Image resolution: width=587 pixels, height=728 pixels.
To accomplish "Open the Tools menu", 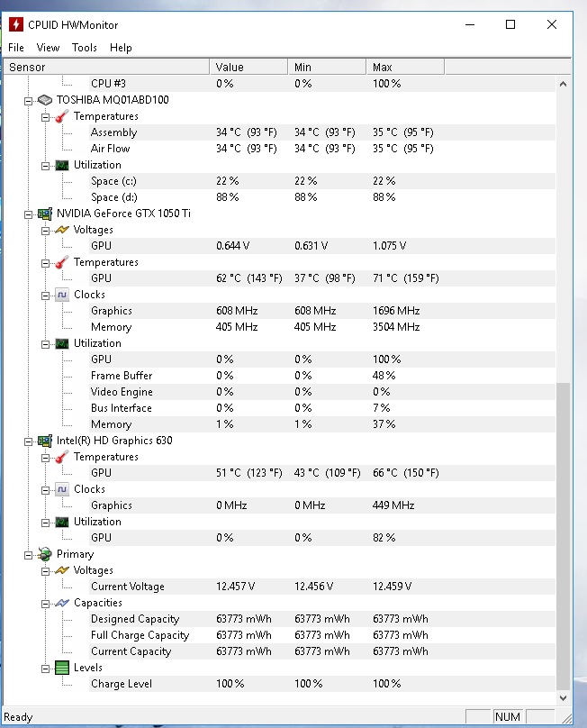I will coord(85,48).
